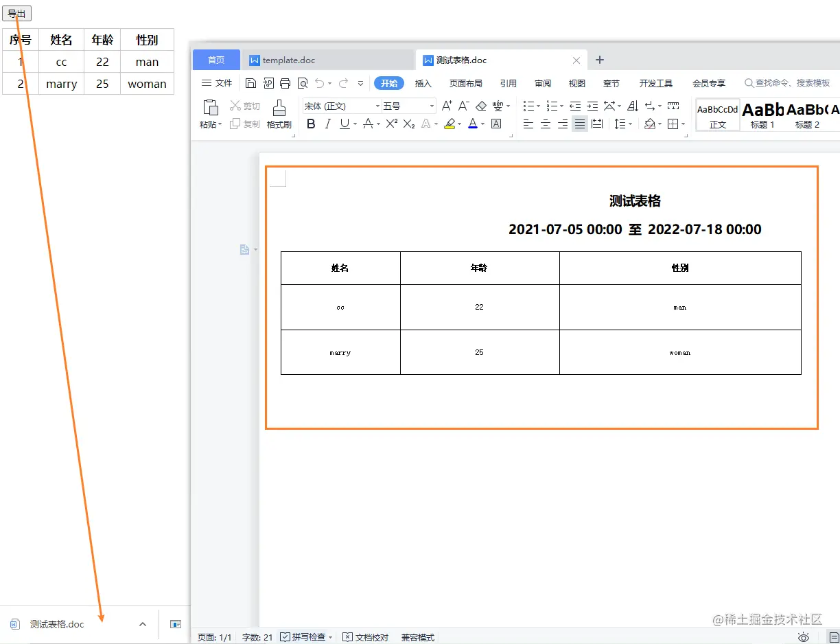The image size is (840, 644).
Task: Click the increase font size A+ icon
Action: 447,106
